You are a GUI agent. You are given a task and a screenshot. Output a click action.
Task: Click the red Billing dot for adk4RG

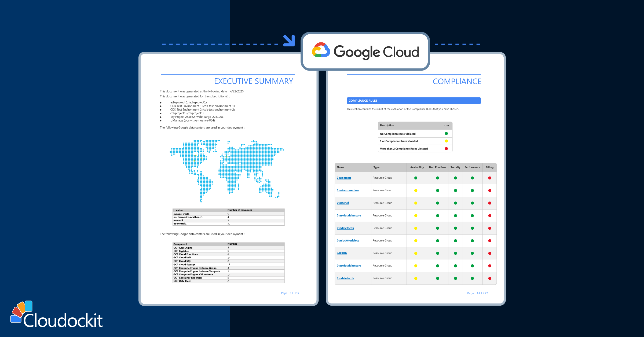click(x=490, y=253)
